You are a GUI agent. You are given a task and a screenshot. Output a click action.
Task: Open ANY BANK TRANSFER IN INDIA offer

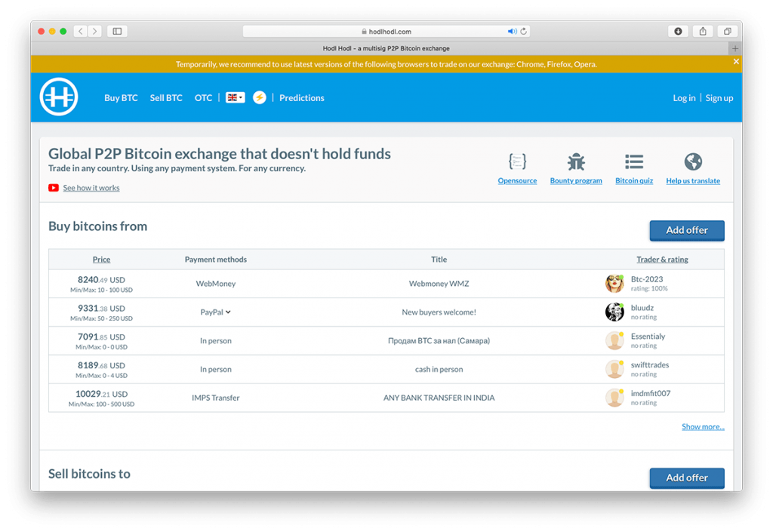[439, 398]
